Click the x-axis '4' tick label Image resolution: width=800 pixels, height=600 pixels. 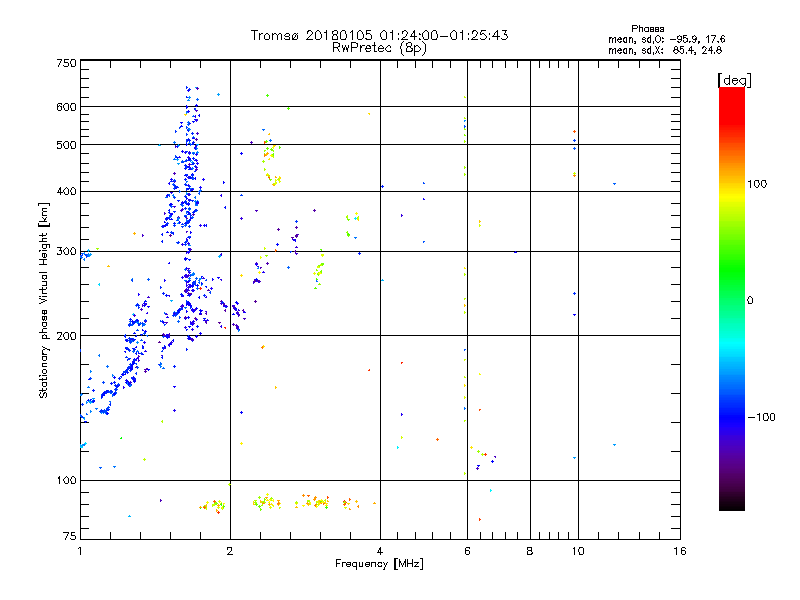click(x=380, y=551)
